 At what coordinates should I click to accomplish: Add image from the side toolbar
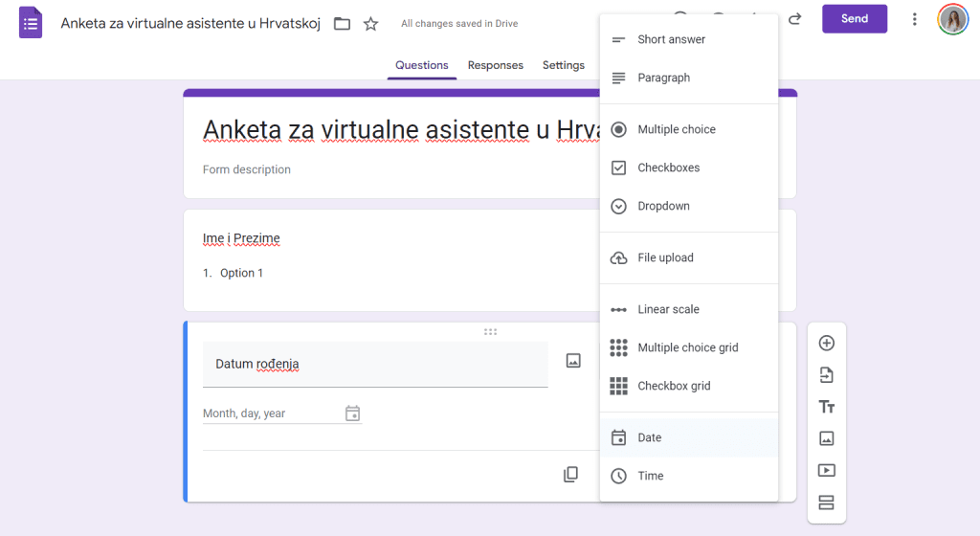[x=827, y=438]
